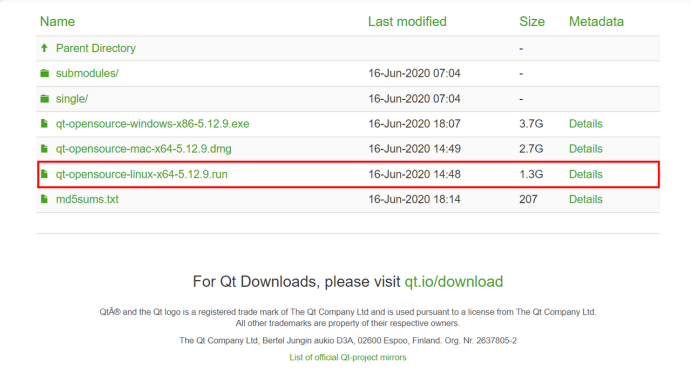Click the single row modified date
Screen dimensions: 692x374
[x=414, y=98]
